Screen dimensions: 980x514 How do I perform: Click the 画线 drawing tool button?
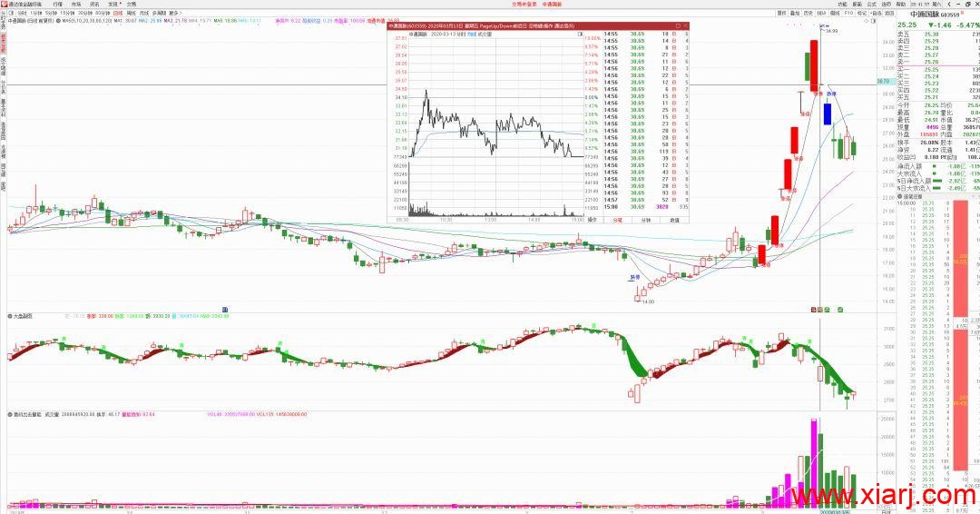pyautogui.click(x=835, y=13)
